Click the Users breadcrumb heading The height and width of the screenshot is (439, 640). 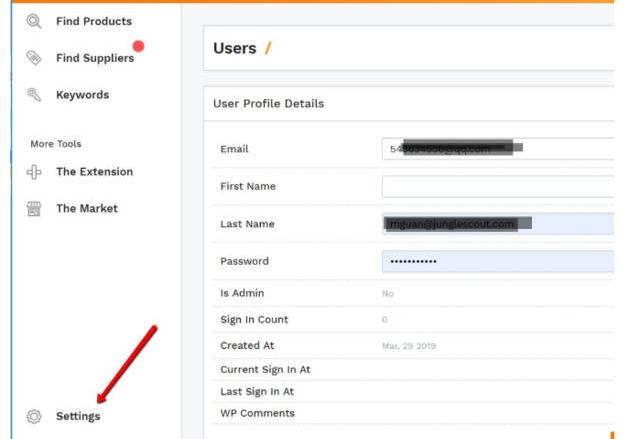click(x=235, y=48)
